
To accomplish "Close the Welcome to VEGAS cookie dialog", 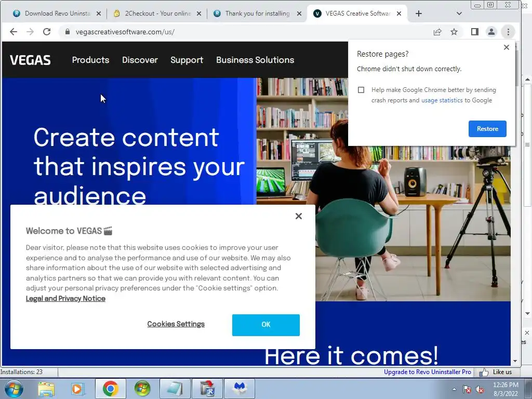I will 299,216.
